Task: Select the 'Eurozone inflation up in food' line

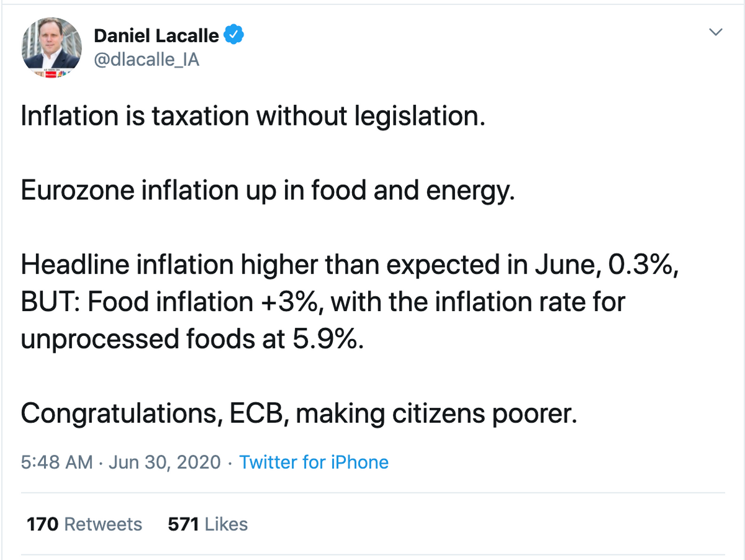Action: [x=268, y=191]
